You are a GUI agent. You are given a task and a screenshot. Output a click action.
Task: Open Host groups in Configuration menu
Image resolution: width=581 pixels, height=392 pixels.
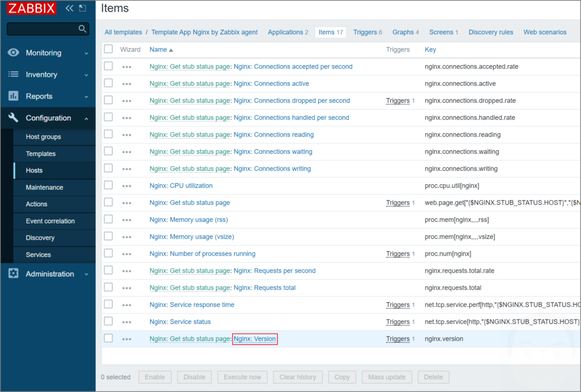pos(43,137)
